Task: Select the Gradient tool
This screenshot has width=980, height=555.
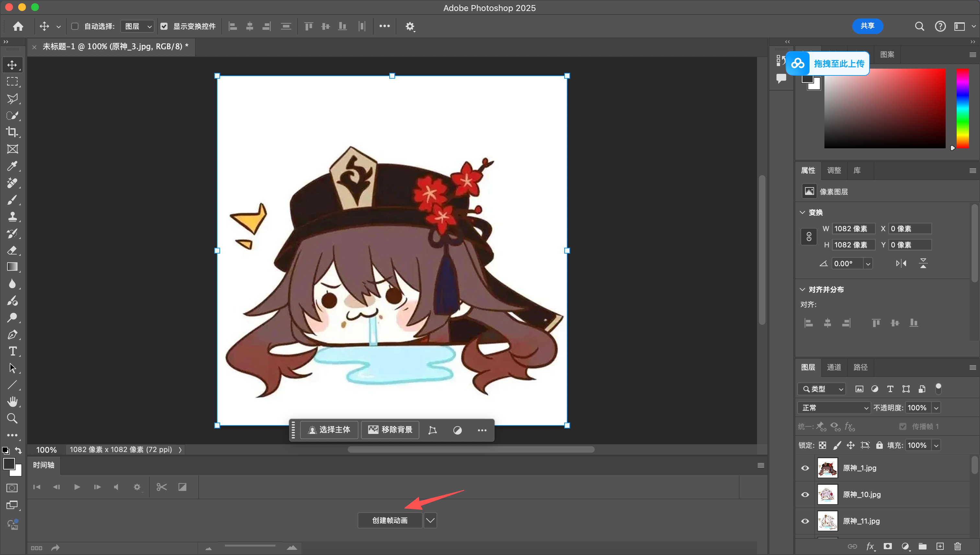Action: [x=12, y=267]
